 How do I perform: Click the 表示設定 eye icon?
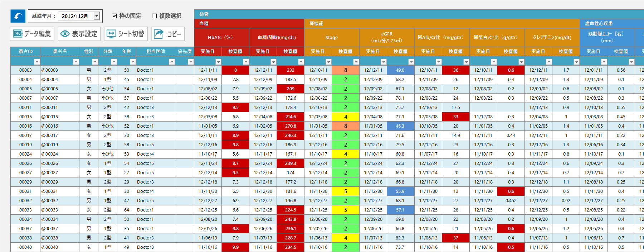(65, 34)
